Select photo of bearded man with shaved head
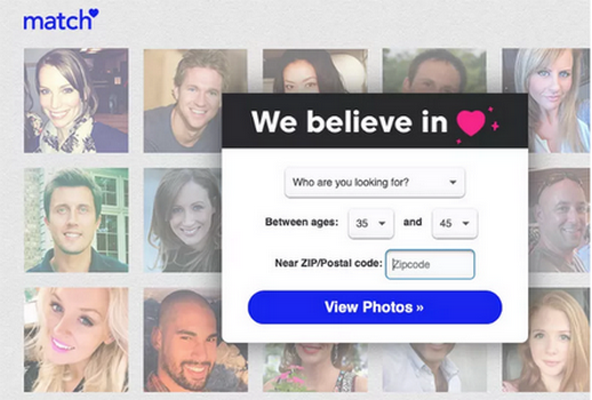Viewport: 592px width, 400px height. coord(196,340)
